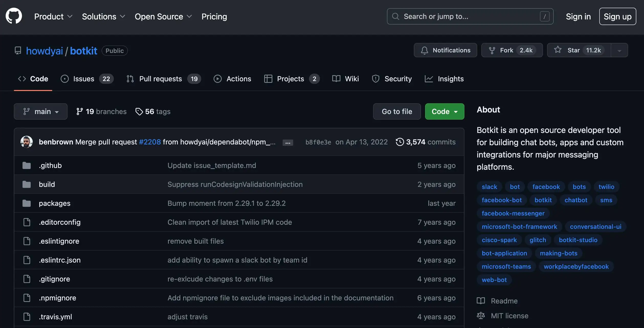Open the packages folder name
The width and height of the screenshot is (644, 328).
point(54,203)
